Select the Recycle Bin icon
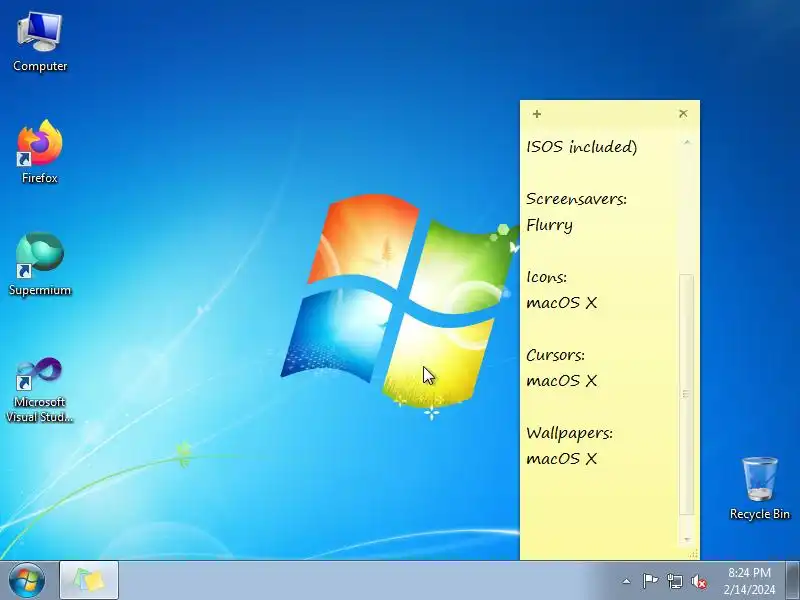The height and width of the screenshot is (600, 800). point(760,488)
